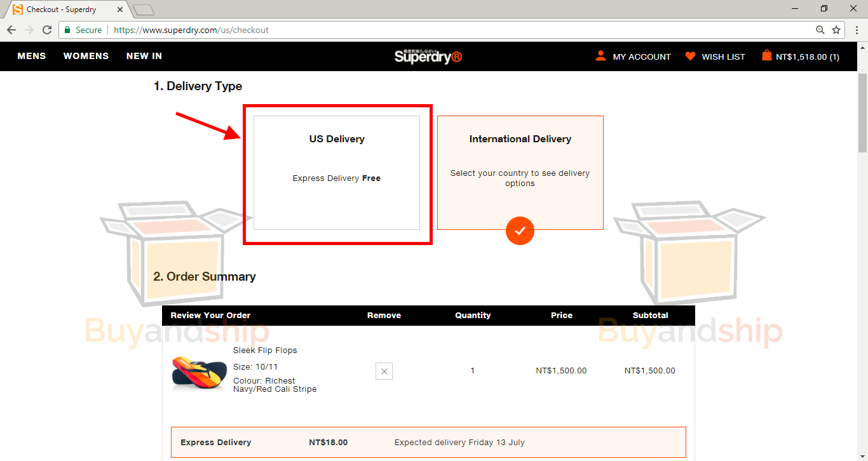Go to the NEW IN section

[x=144, y=56]
